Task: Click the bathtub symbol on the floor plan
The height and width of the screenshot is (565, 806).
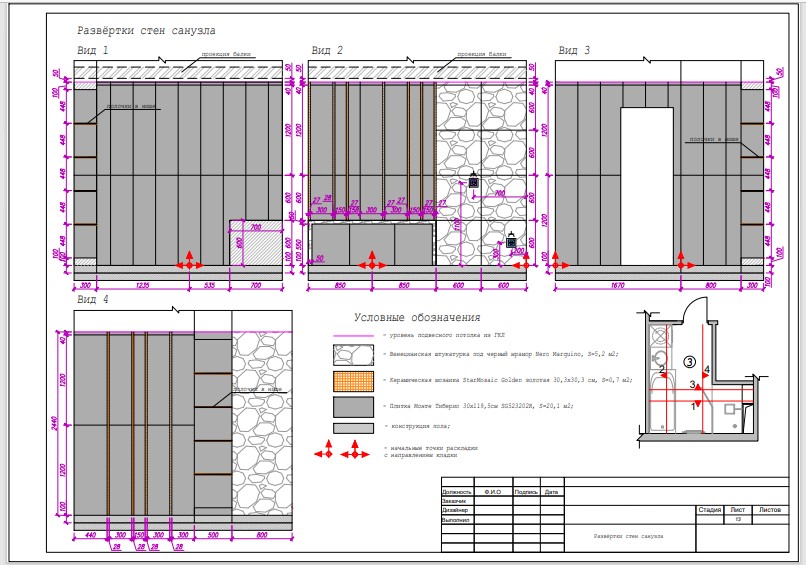Action: pos(661,404)
